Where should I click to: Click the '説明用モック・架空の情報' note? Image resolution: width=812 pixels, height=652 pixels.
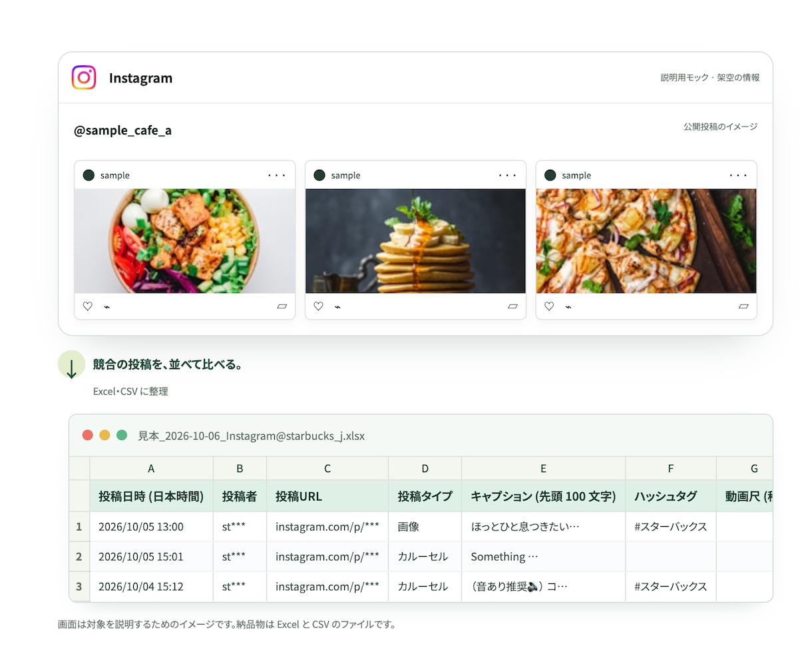pyautogui.click(x=710, y=77)
